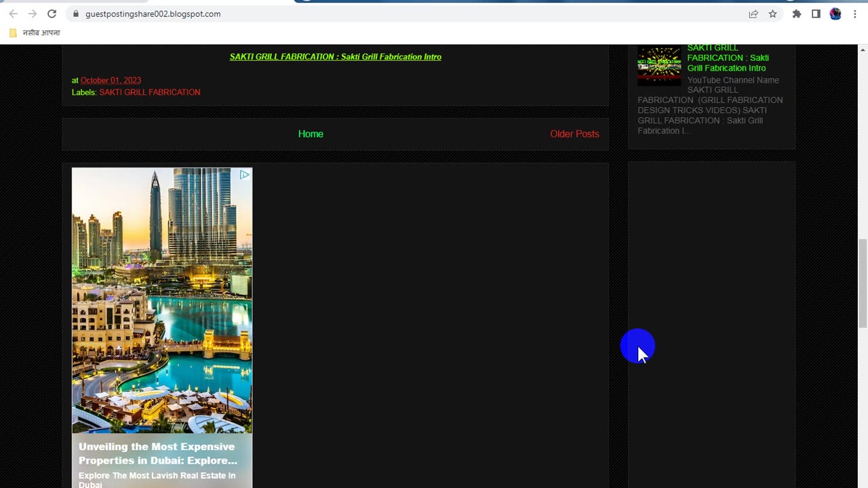Click the Dubai skyline ad image
The height and width of the screenshot is (488, 868).
point(162,300)
